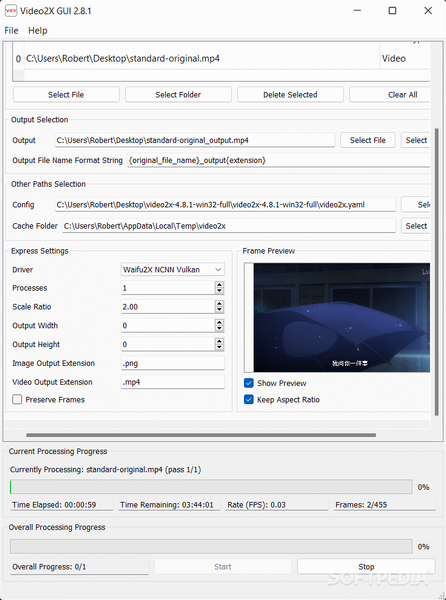Decrease Output Height using down arrow
Viewport: 446px width, 600px height.
coord(219,347)
